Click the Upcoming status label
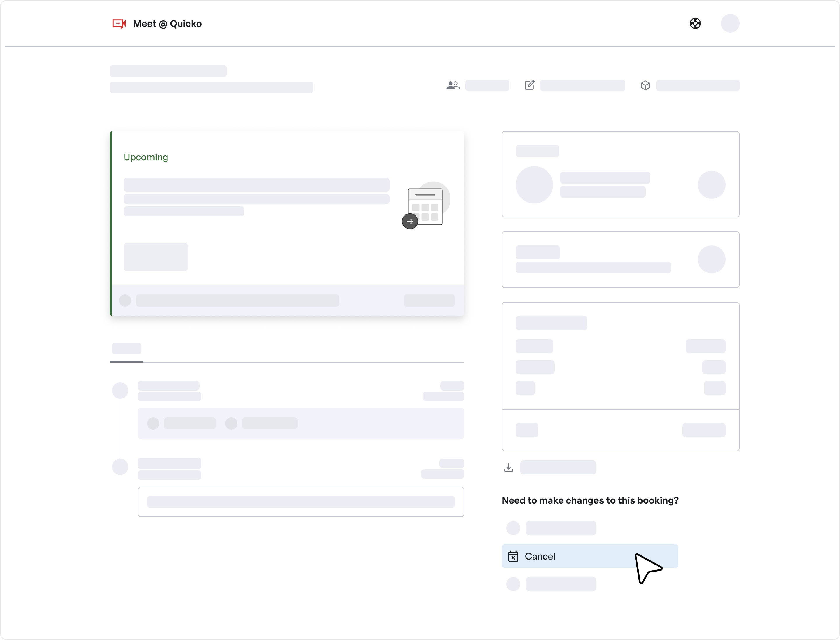This screenshot has height=640, width=840. click(x=146, y=157)
